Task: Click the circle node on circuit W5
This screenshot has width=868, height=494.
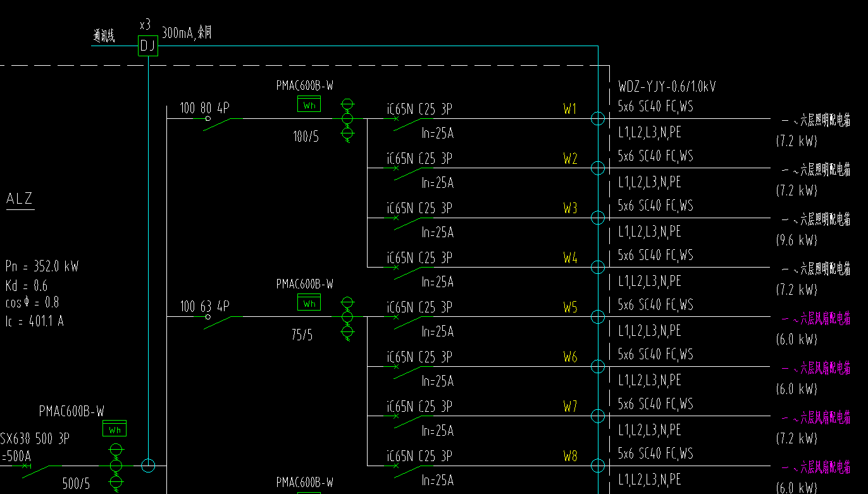Action: (x=597, y=316)
